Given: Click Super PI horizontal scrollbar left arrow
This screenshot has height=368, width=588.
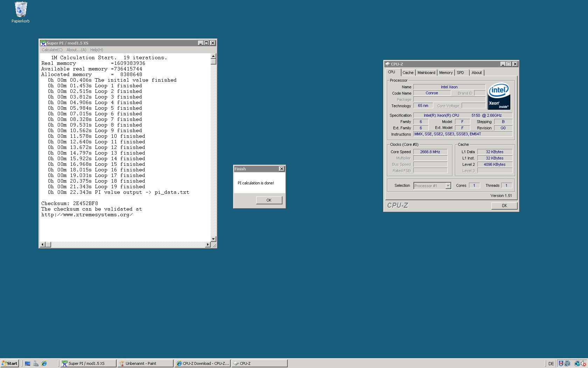Looking at the screenshot, I should coord(43,244).
